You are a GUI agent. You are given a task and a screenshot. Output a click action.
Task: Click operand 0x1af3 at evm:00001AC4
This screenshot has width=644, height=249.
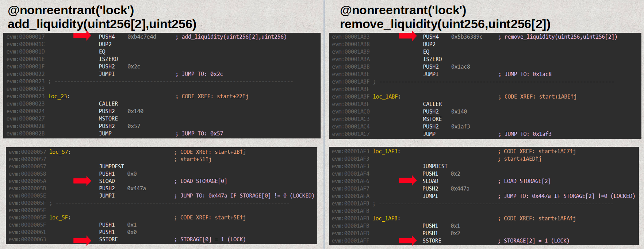461,127
